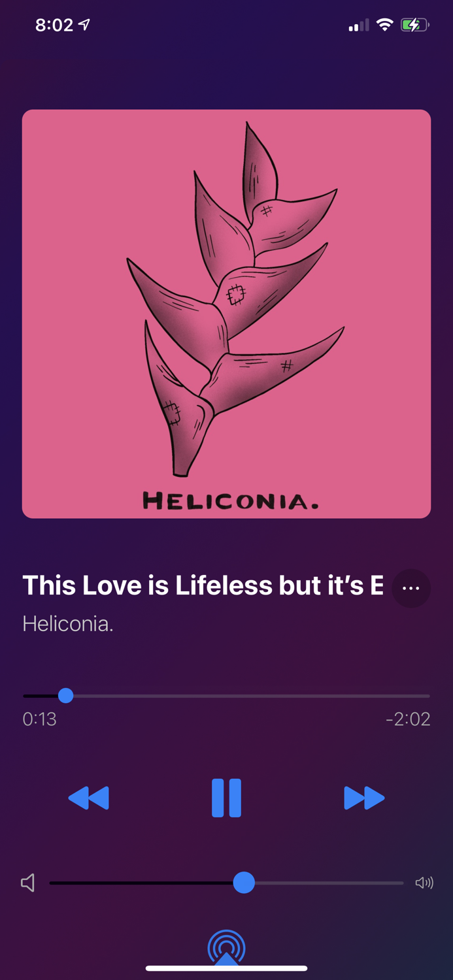Click the volume slider knob
The height and width of the screenshot is (980, 453).
[x=244, y=883]
